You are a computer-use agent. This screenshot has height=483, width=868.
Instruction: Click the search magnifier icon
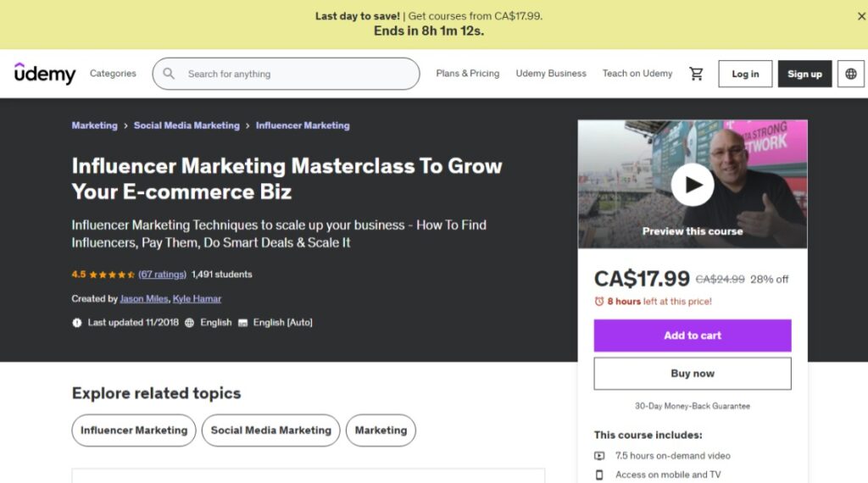click(169, 74)
